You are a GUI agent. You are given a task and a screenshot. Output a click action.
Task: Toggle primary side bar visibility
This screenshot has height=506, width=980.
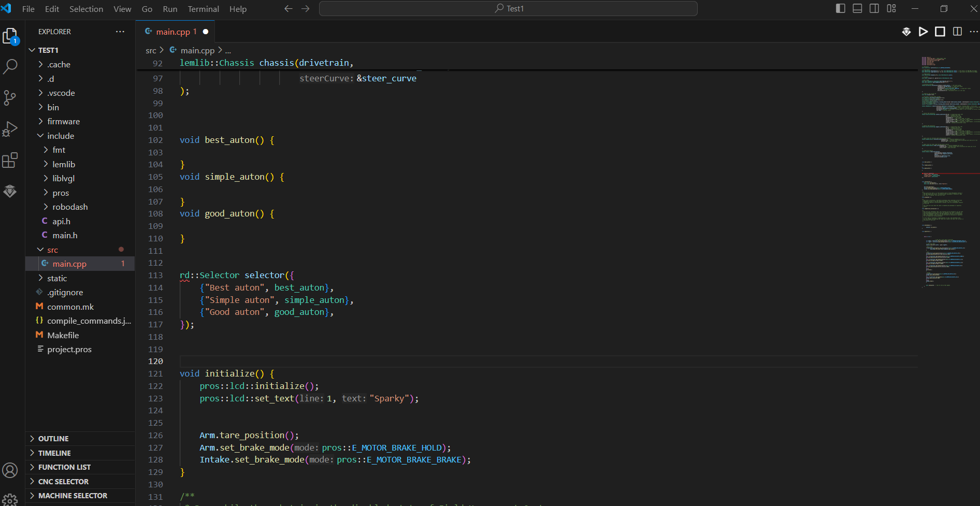pos(841,8)
